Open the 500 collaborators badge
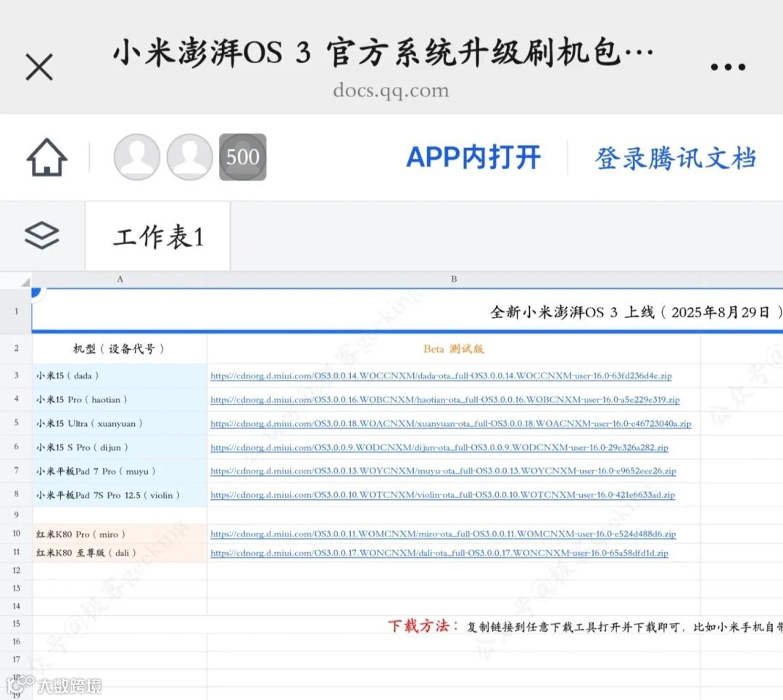The image size is (783, 700). point(243,157)
